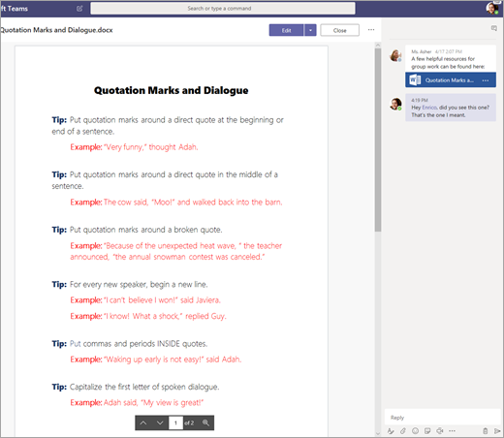Click the example 'Waking up early is not easy!'
This screenshot has width=504, height=438.
tap(156, 360)
